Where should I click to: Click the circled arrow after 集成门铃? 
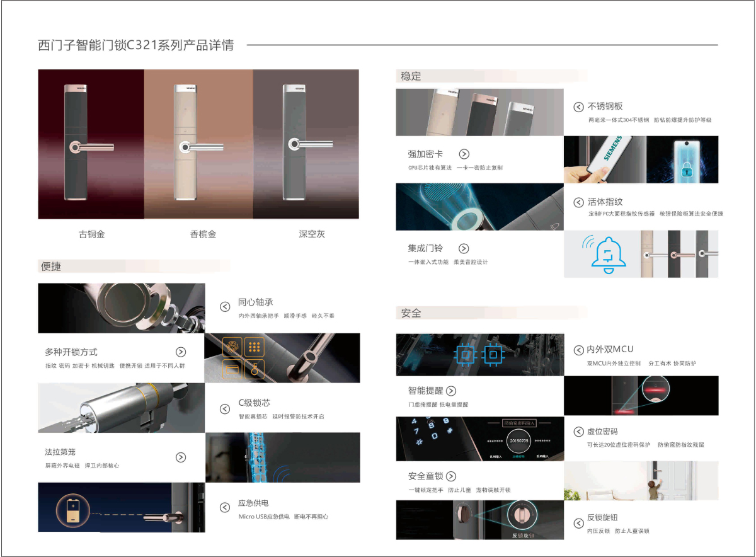[464, 248]
